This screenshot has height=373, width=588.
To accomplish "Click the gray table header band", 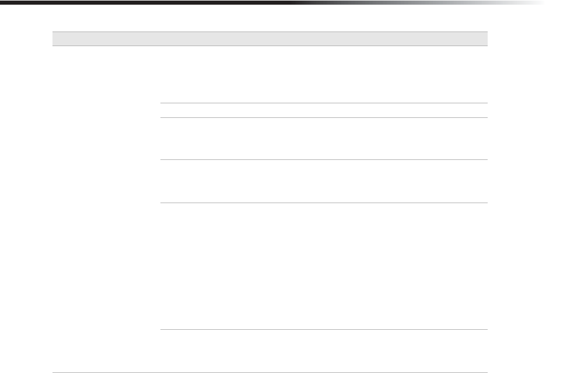I will [x=270, y=39].
